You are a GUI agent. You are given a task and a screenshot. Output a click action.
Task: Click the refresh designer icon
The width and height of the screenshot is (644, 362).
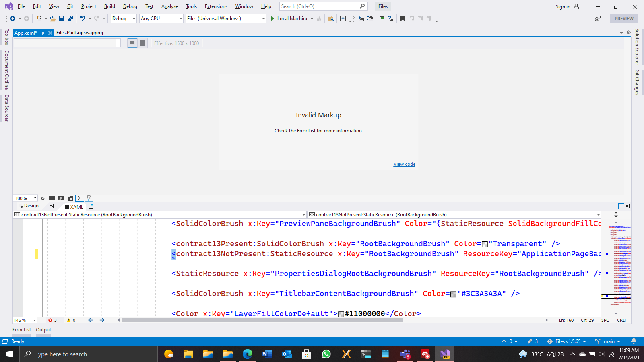point(43,198)
